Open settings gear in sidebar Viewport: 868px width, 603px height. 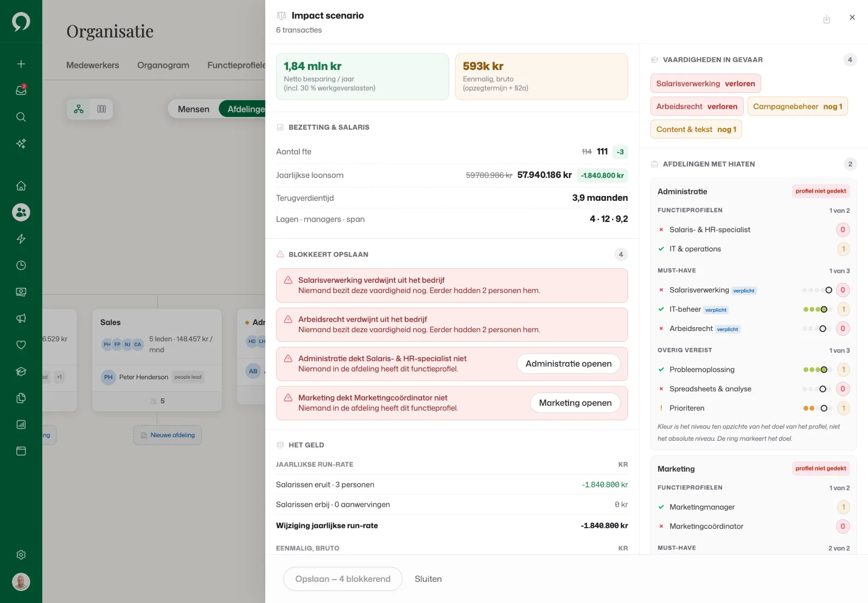tap(21, 555)
